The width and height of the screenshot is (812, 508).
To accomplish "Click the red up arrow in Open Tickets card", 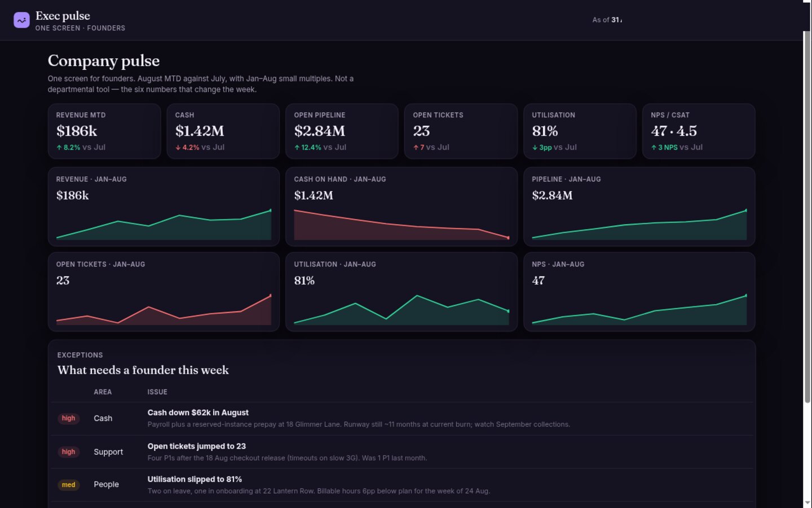I will click(416, 147).
